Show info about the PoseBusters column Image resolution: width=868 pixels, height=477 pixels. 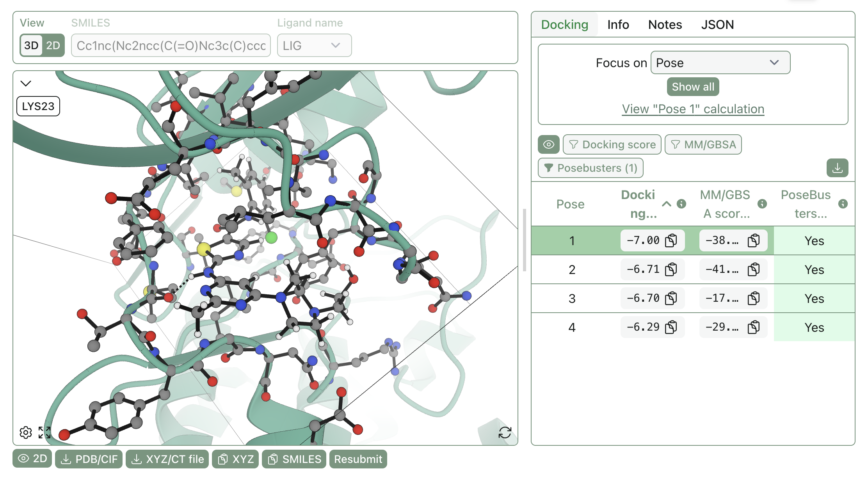coord(843,204)
